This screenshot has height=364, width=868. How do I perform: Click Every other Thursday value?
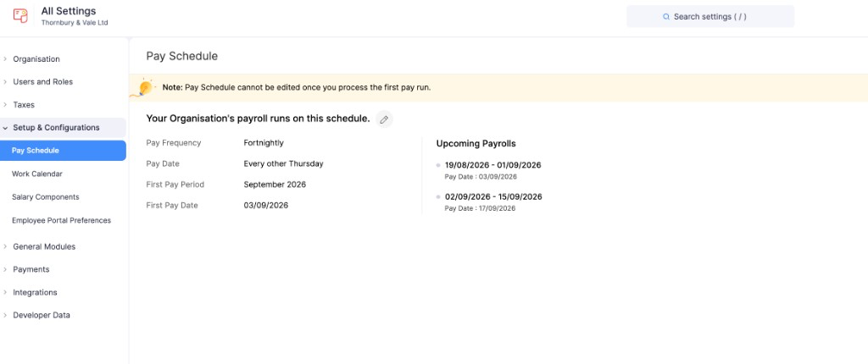283,163
